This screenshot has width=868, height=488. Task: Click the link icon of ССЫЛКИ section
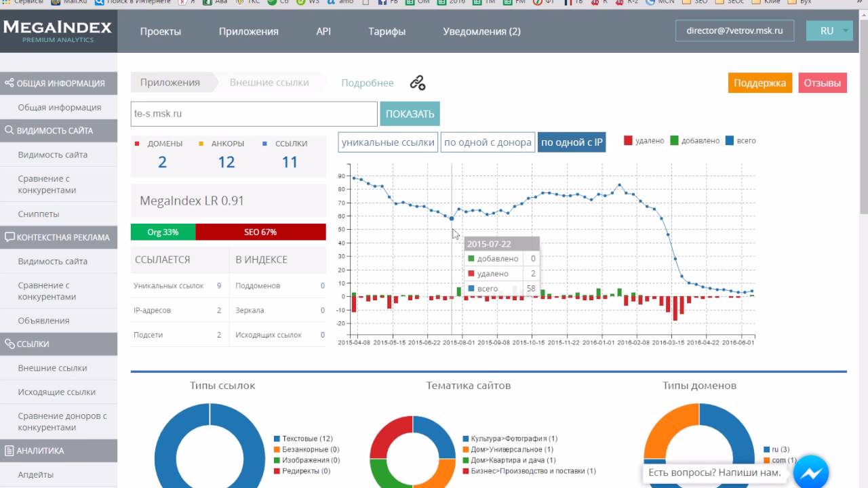pos(9,344)
